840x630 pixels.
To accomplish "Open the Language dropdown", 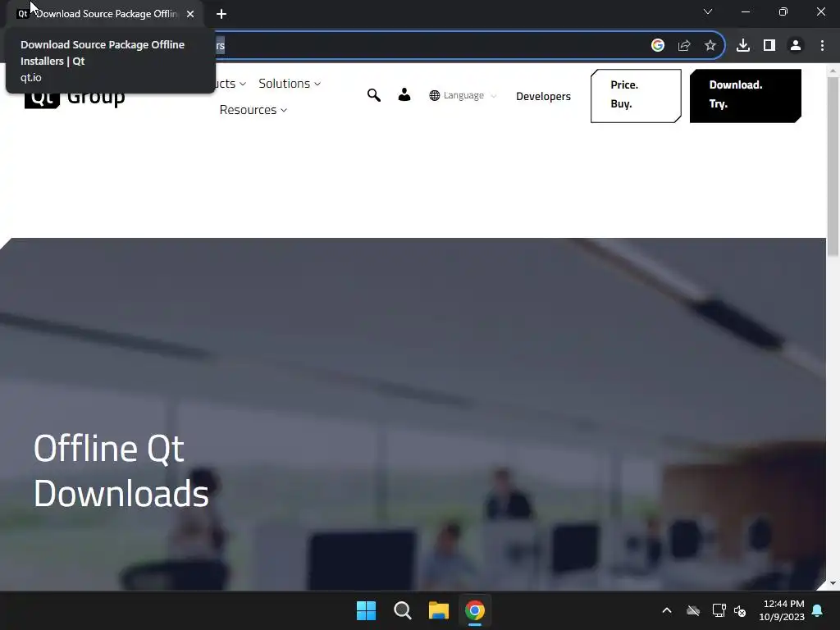I will (x=463, y=95).
